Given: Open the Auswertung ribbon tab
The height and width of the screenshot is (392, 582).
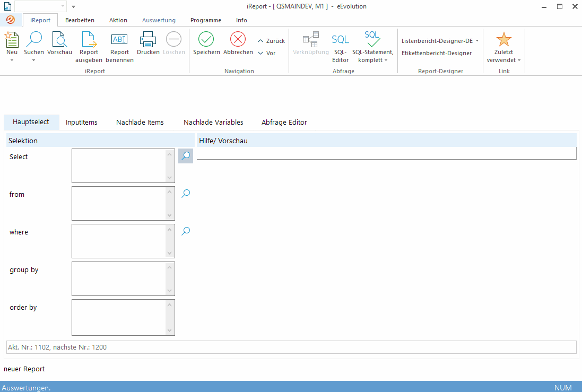Looking at the screenshot, I should (x=159, y=20).
